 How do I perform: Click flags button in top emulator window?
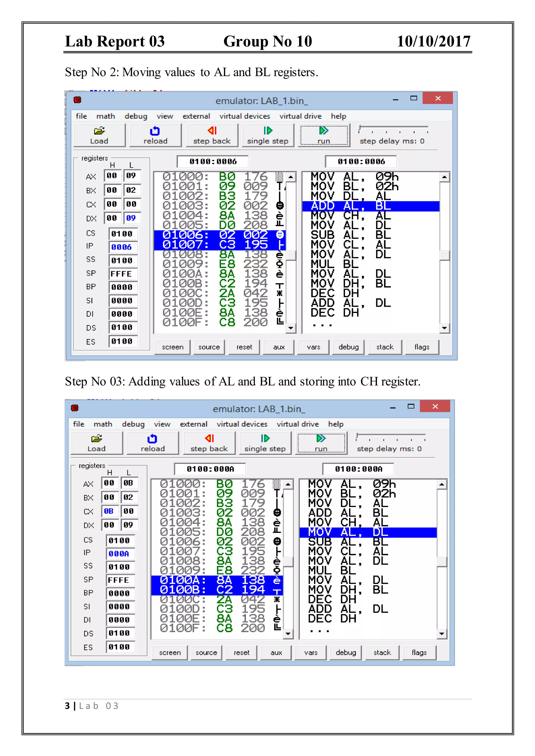point(422,347)
